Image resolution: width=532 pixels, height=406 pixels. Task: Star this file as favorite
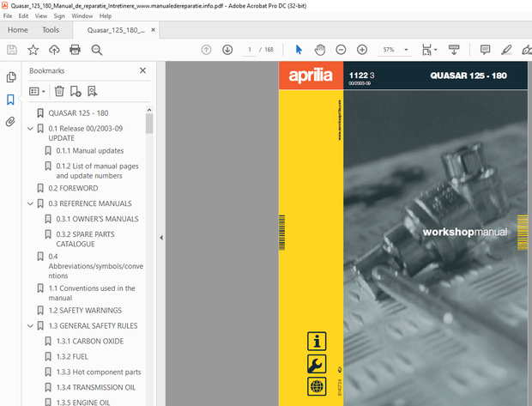(x=33, y=50)
